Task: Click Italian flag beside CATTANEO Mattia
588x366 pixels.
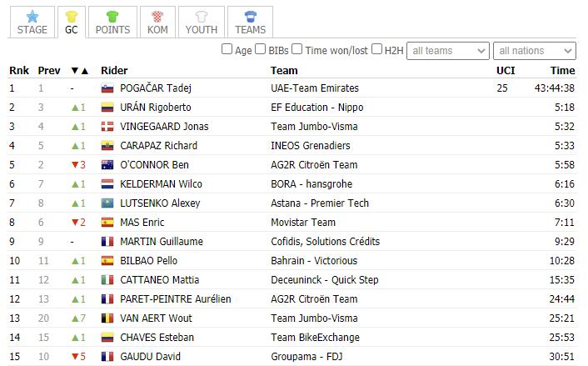Action: (x=107, y=280)
